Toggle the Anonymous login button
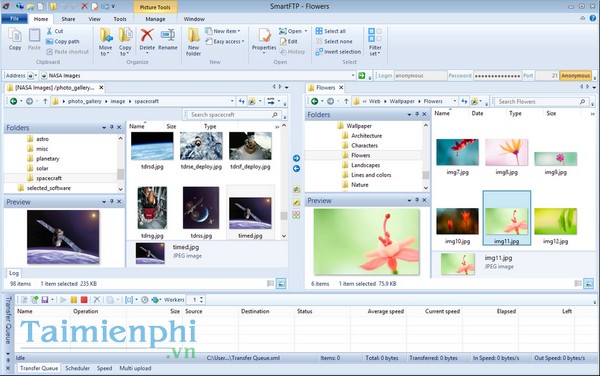600x376 pixels. [x=576, y=76]
